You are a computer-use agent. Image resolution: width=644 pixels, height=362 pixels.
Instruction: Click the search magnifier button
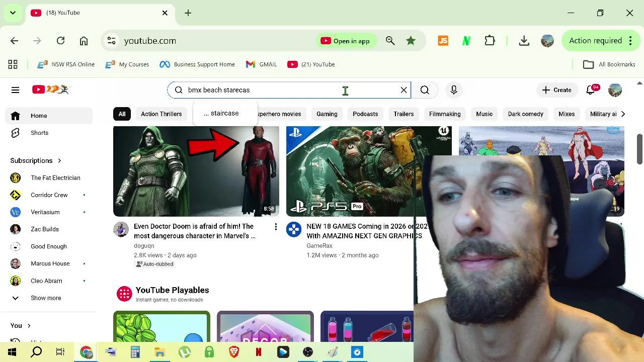click(x=425, y=90)
